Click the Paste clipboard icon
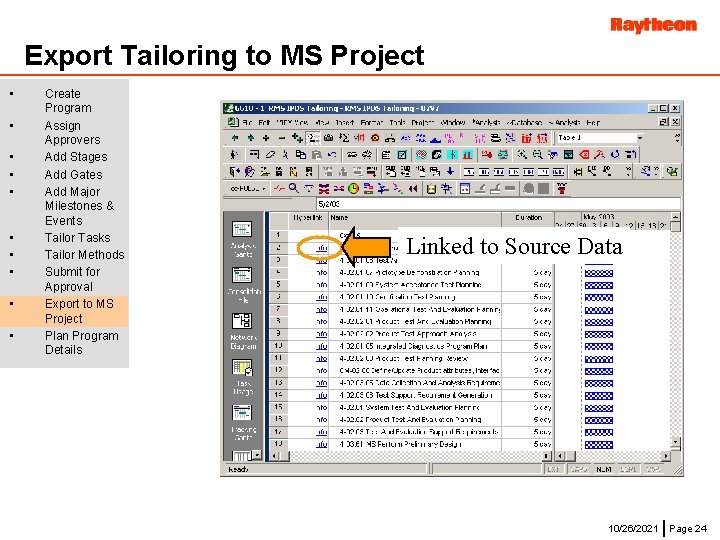This screenshot has height=540, width=720. 316,155
